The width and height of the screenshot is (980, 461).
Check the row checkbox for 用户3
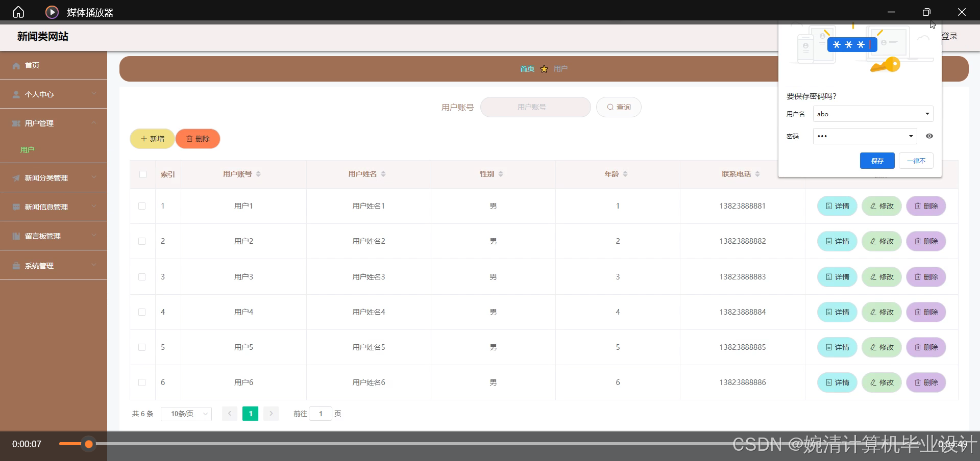coord(142,277)
